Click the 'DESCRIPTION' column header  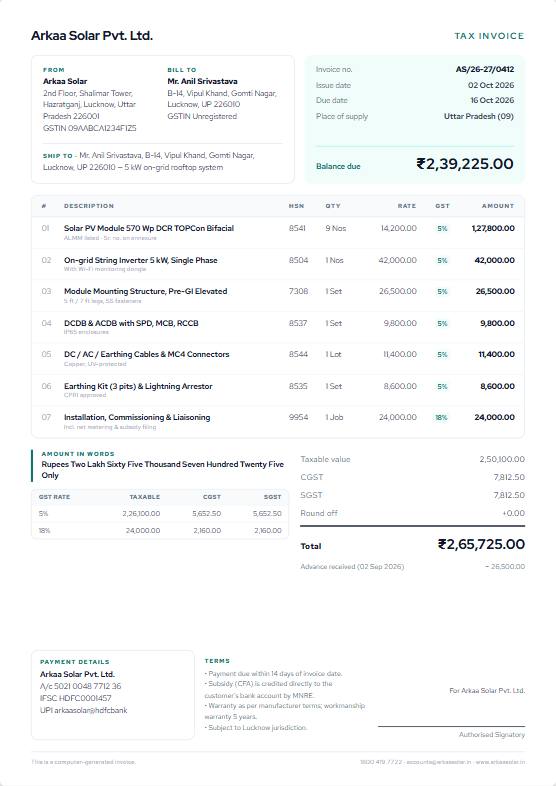[89, 206]
